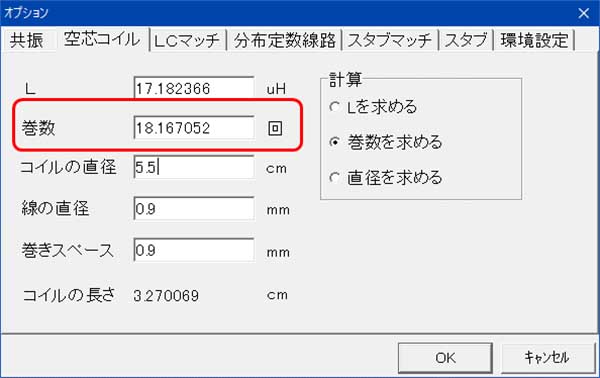This screenshot has height=378, width=600.
Task: Click the コイルの直径 label
Action: click(x=68, y=167)
